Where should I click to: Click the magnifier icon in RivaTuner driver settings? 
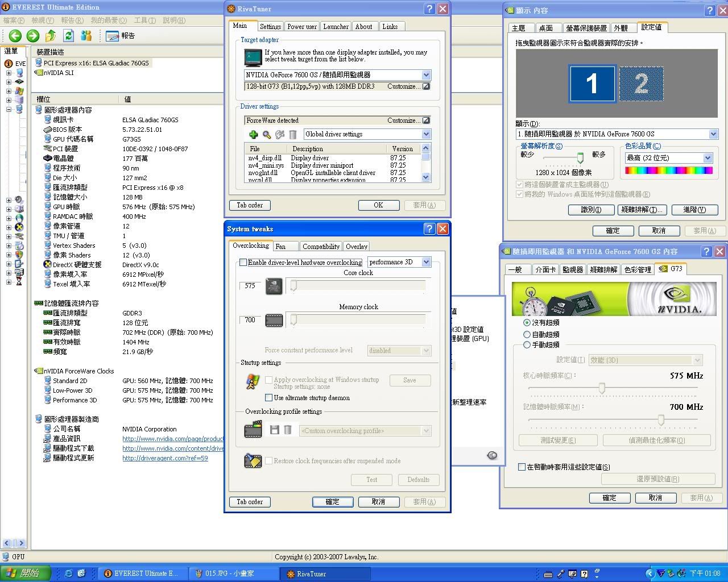point(267,135)
